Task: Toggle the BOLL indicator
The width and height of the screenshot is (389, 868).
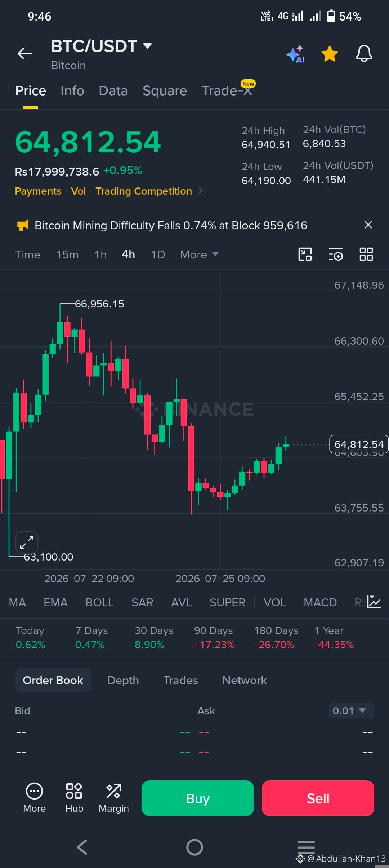Action: click(x=99, y=602)
